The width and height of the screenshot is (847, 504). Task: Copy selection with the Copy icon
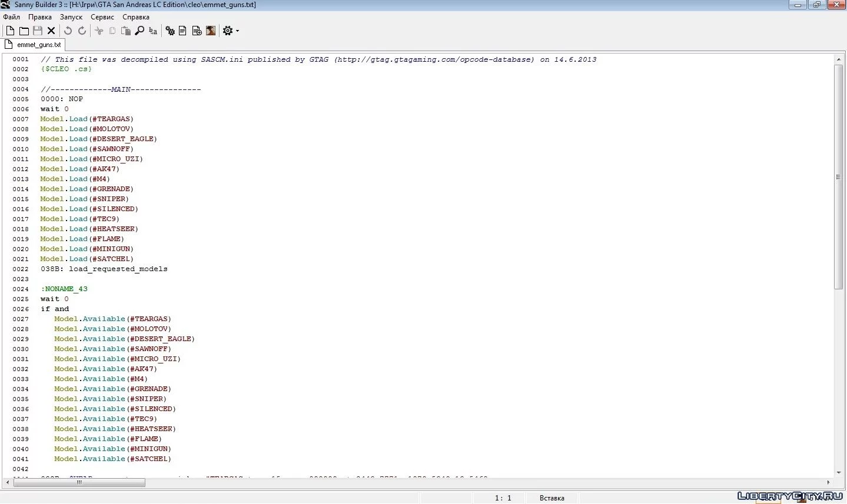click(112, 31)
